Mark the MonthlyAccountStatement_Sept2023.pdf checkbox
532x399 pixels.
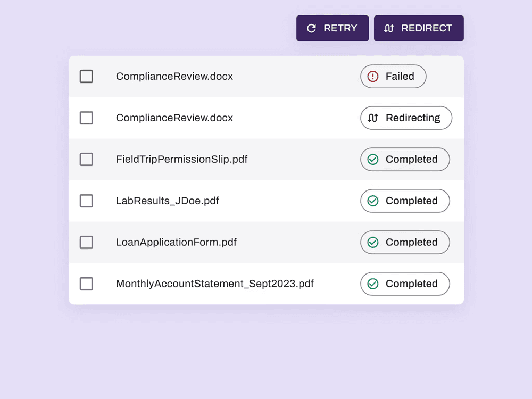pyautogui.click(x=86, y=284)
